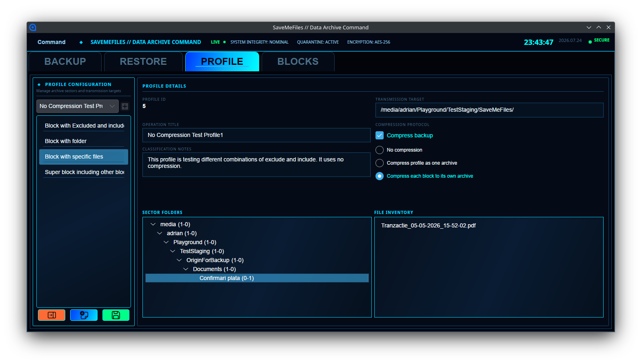Click the app logo icon in title bar
Screen dimensions: 642x364
coord(33,27)
